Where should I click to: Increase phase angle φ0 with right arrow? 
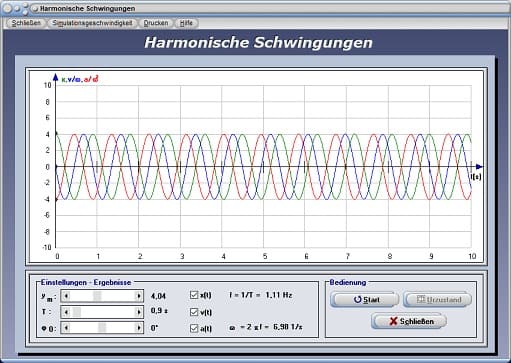[x=139, y=328]
